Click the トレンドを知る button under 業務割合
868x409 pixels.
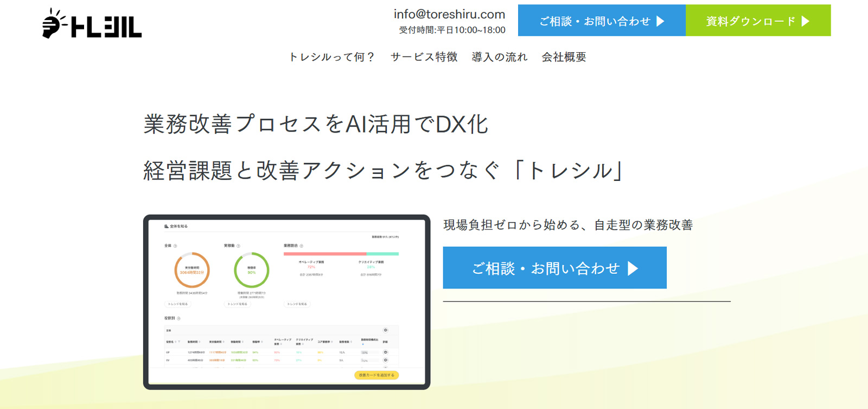pos(297,304)
